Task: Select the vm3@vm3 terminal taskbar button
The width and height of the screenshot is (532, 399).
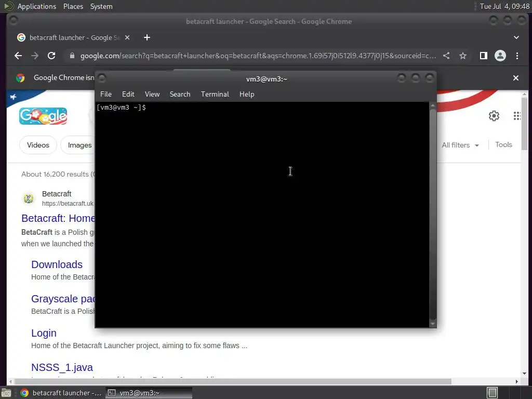Action: tap(149, 393)
